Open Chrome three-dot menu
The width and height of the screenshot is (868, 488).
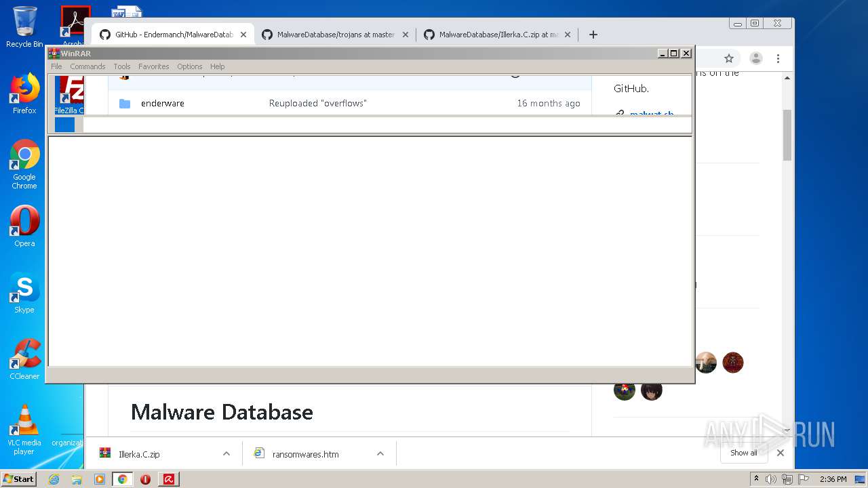[x=778, y=58]
